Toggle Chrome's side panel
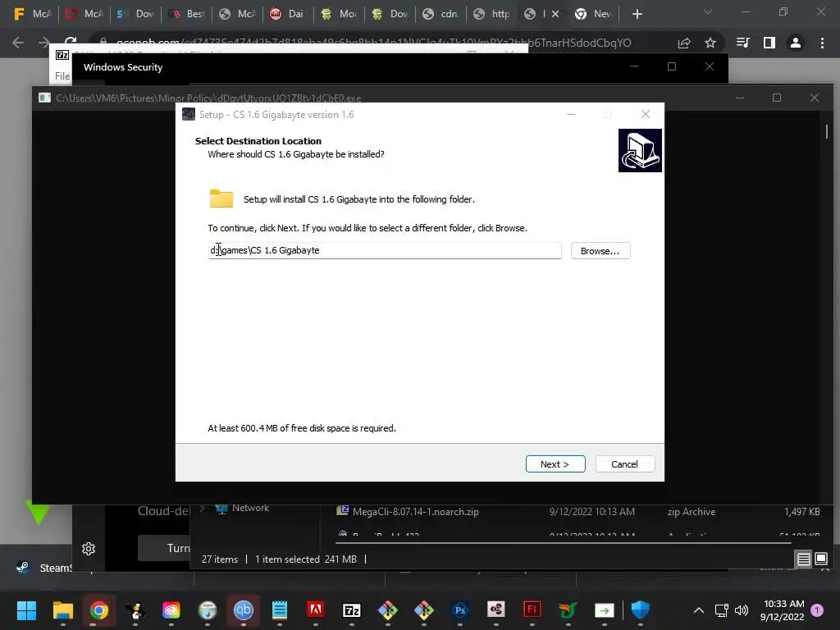 pyautogui.click(x=769, y=43)
